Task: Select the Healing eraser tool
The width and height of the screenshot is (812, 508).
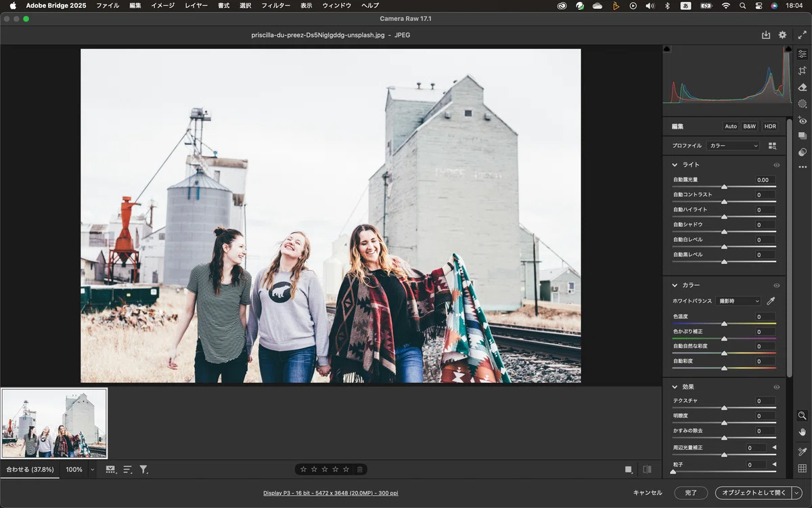Action: pyautogui.click(x=803, y=87)
